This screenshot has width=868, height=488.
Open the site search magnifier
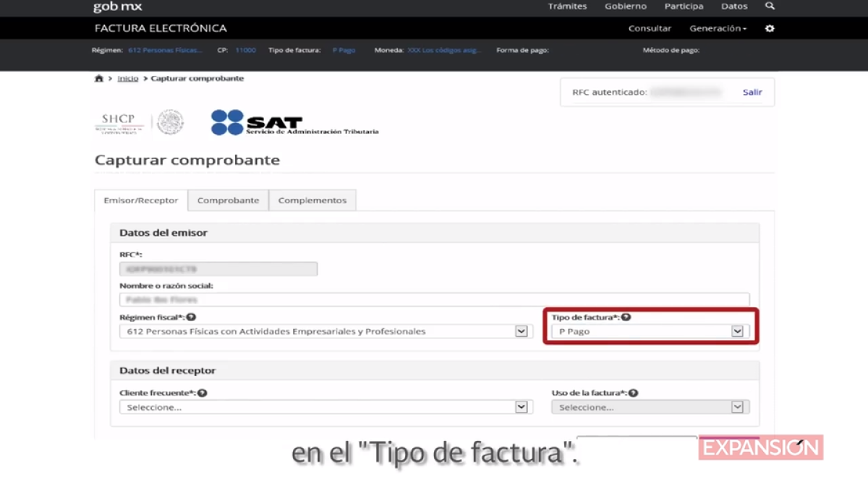coord(770,6)
